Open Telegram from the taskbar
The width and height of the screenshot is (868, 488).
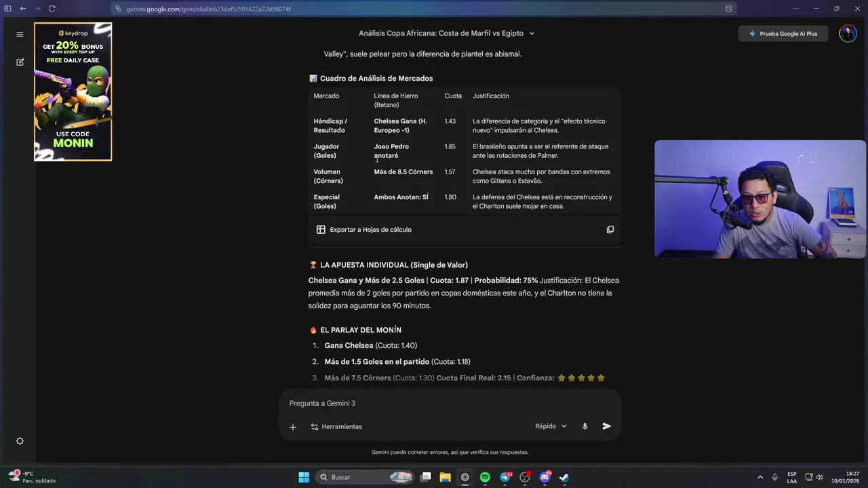pyautogui.click(x=505, y=477)
